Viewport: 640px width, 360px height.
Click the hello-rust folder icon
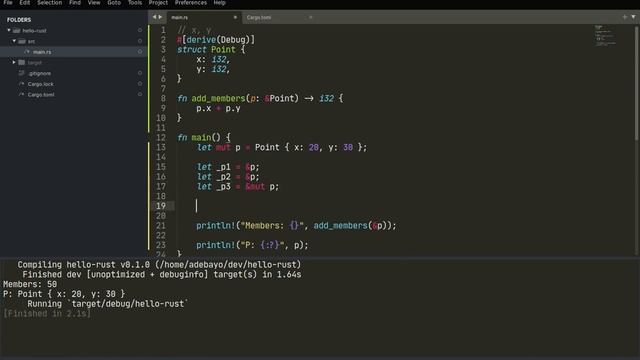click(x=17, y=31)
